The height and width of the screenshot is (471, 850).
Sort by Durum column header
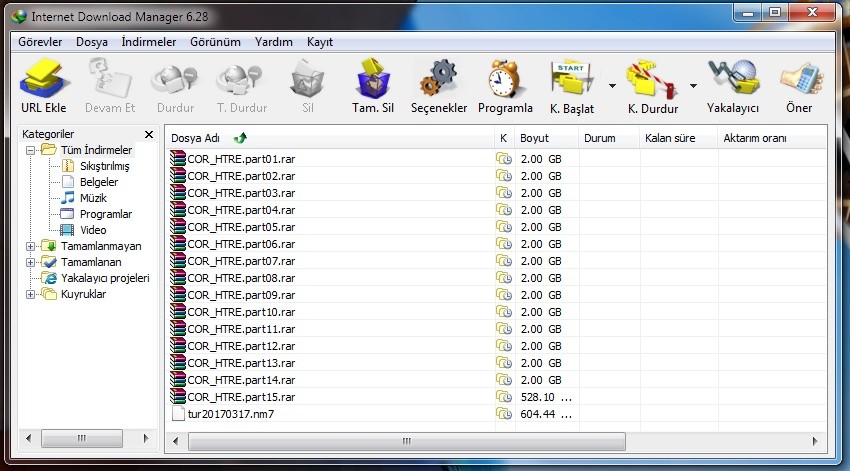(x=609, y=138)
